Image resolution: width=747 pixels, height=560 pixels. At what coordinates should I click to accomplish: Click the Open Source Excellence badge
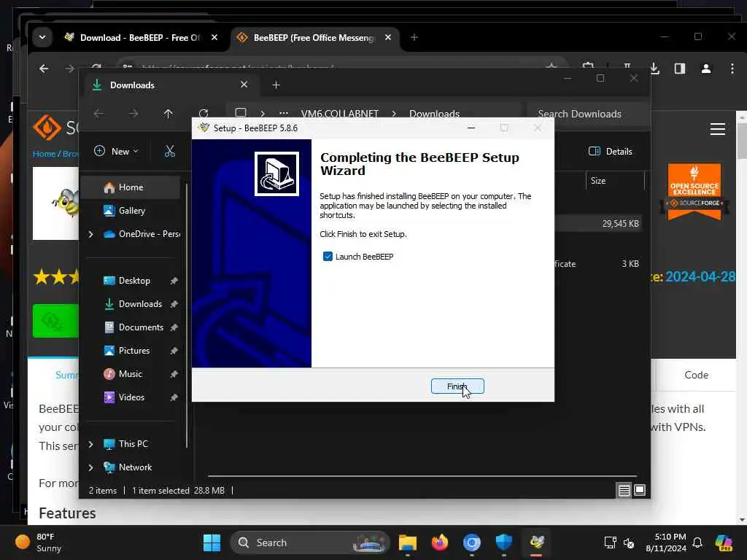click(694, 192)
